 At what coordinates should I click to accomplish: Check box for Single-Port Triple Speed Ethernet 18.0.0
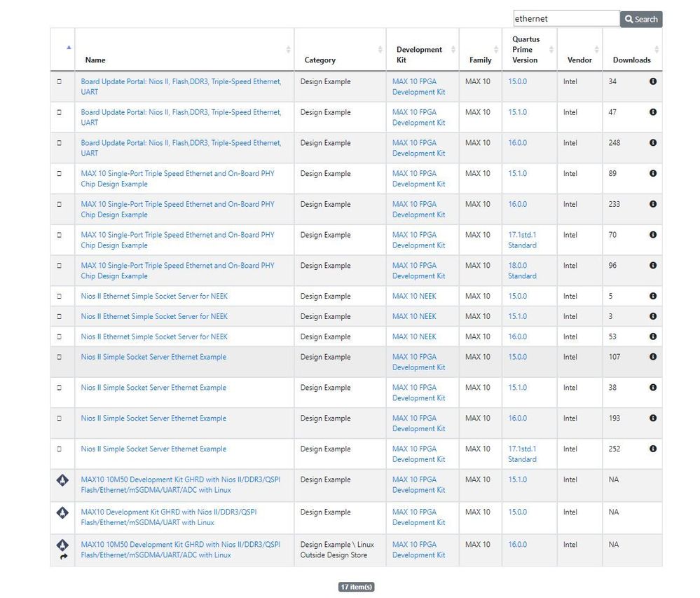59,266
